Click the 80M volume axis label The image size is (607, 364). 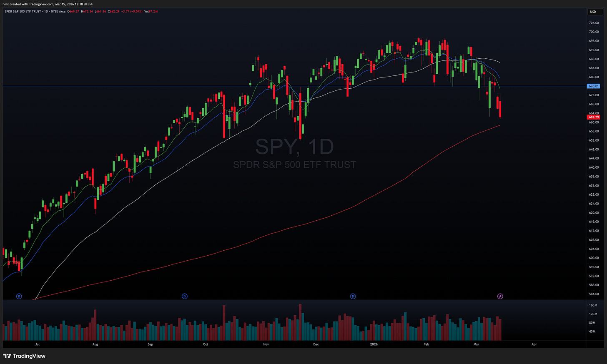pyautogui.click(x=592, y=323)
